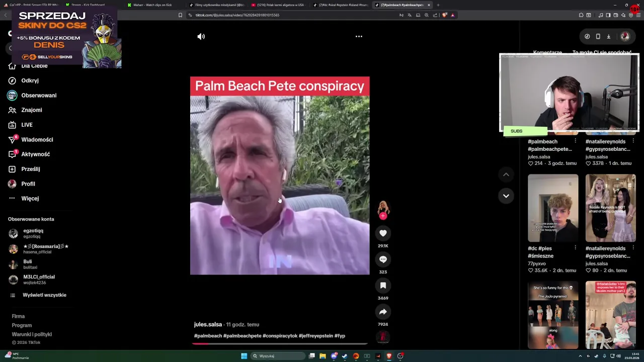Open The JoJo pyramid video thumbnail
644x362 pixels.
553,315
